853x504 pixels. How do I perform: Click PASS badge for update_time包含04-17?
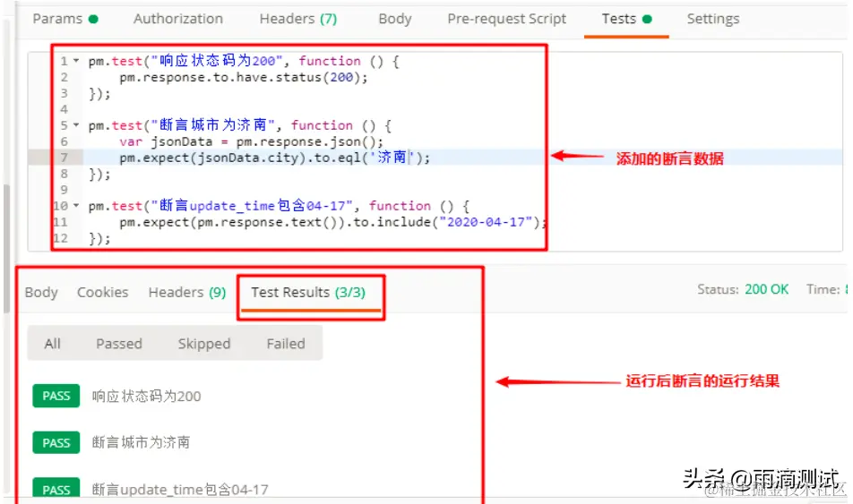click(56, 488)
